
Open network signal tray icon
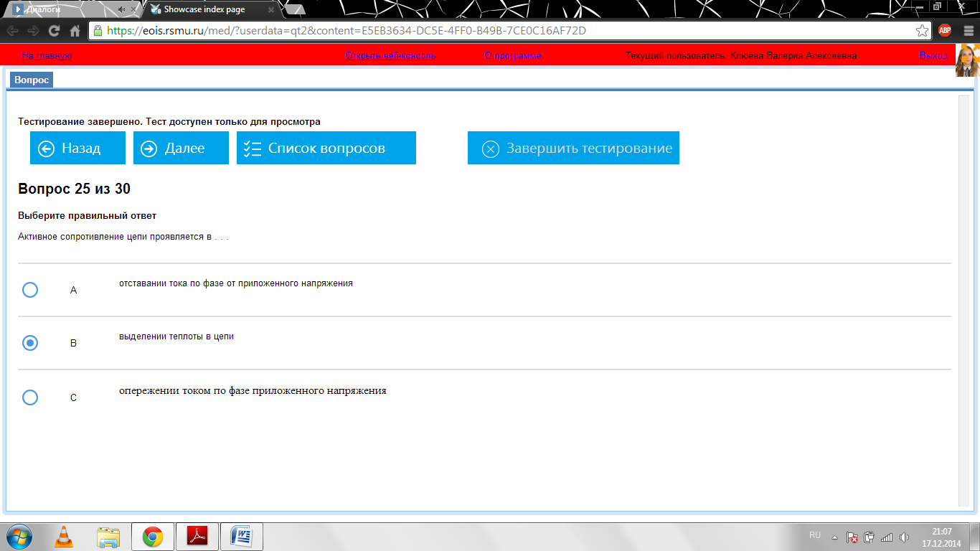(x=887, y=537)
